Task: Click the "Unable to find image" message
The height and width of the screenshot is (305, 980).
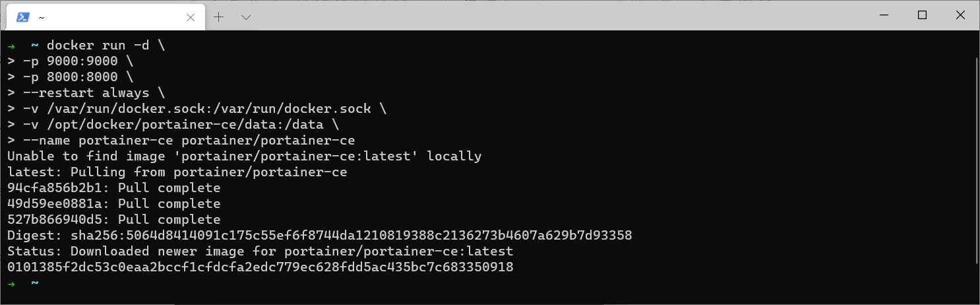Action: coord(244,156)
